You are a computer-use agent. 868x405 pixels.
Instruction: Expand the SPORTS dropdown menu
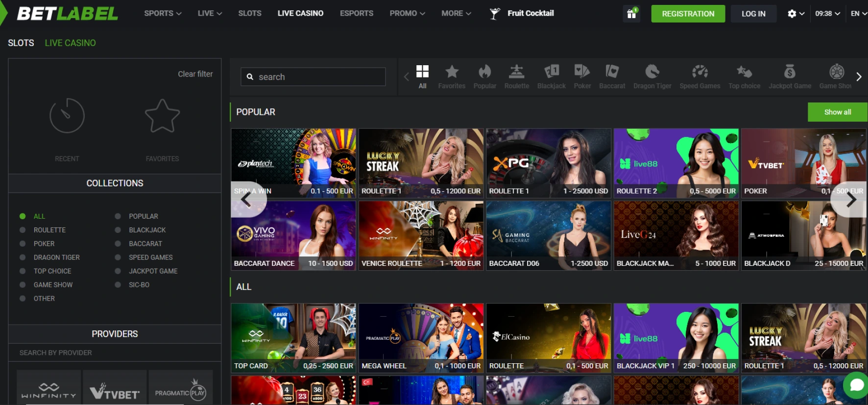coord(163,14)
